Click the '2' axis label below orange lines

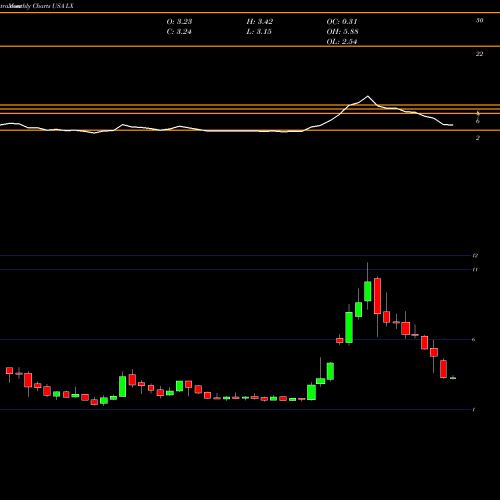click(478, 138)
